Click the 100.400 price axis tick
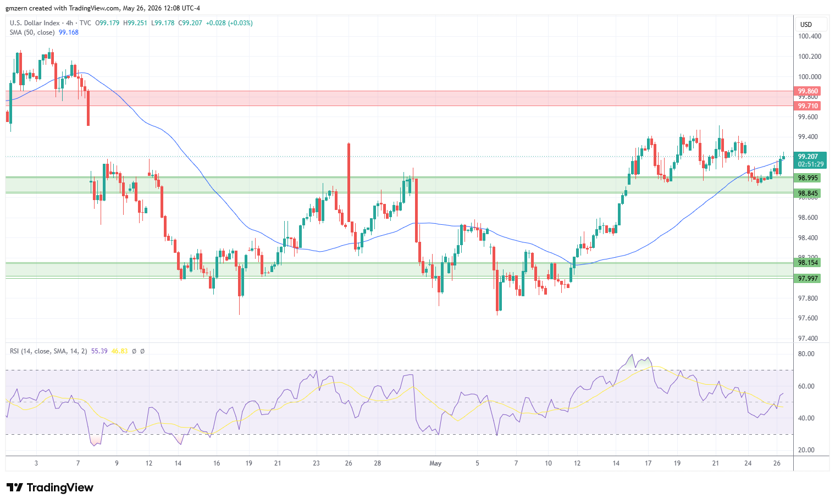 point(810,36)
